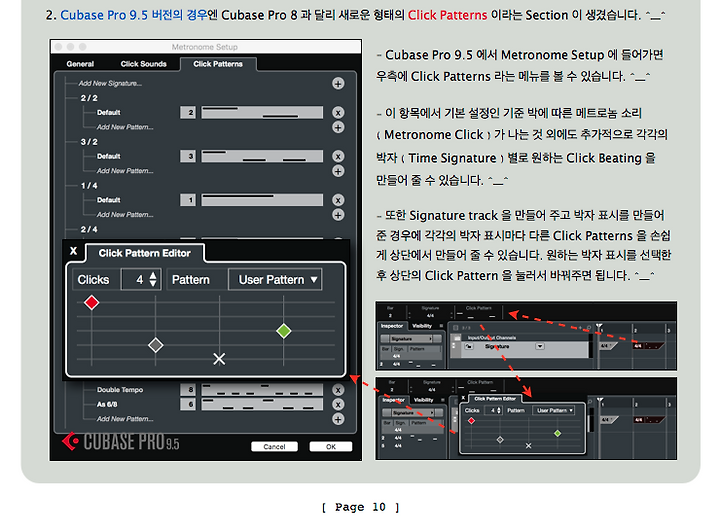720x531 pixels.
Task: Select gray 4/4 signature event in upper screenshot
Action: (x=607, y=345)
